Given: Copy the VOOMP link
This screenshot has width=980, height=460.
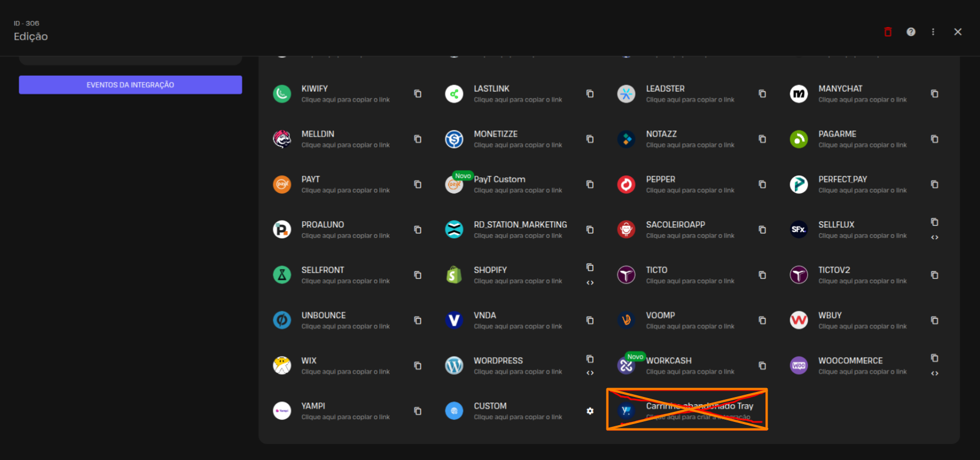Looking at the screenshot, I should tap(763, 321).
